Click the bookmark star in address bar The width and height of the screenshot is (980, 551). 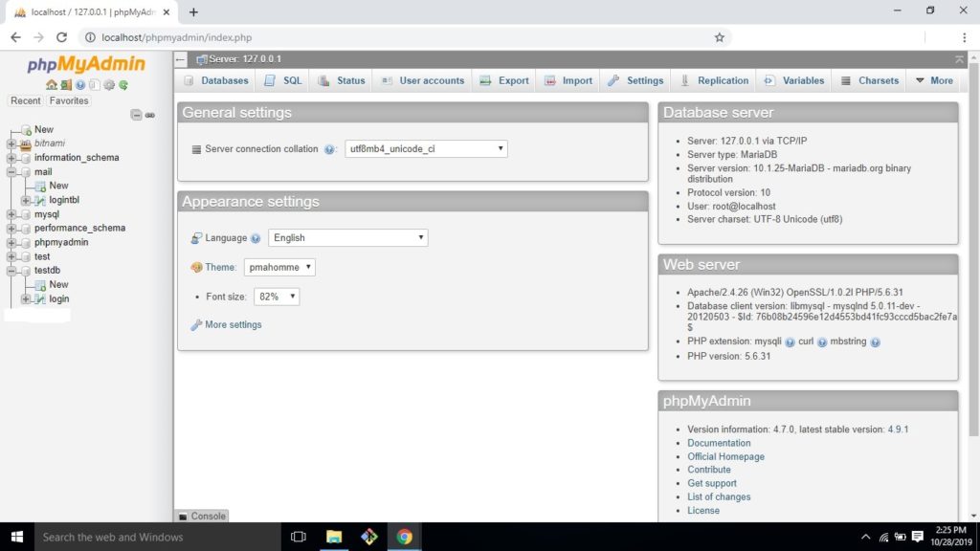coord(720,37)
